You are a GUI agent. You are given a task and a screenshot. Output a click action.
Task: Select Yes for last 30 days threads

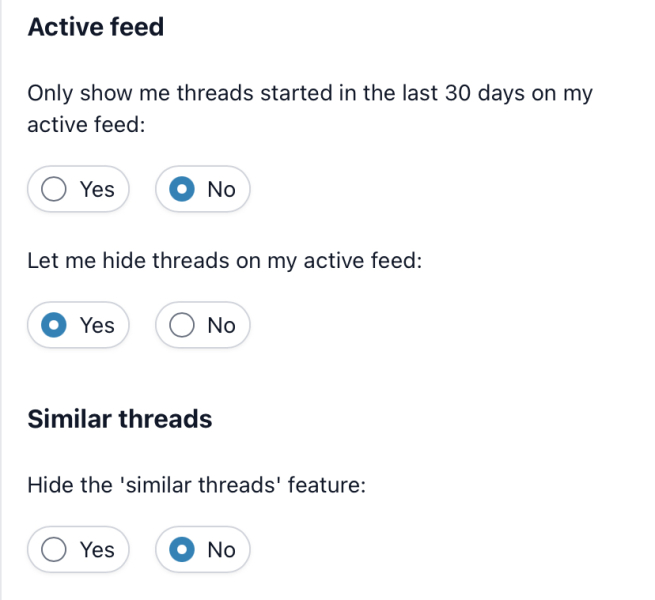coord(78,189)
